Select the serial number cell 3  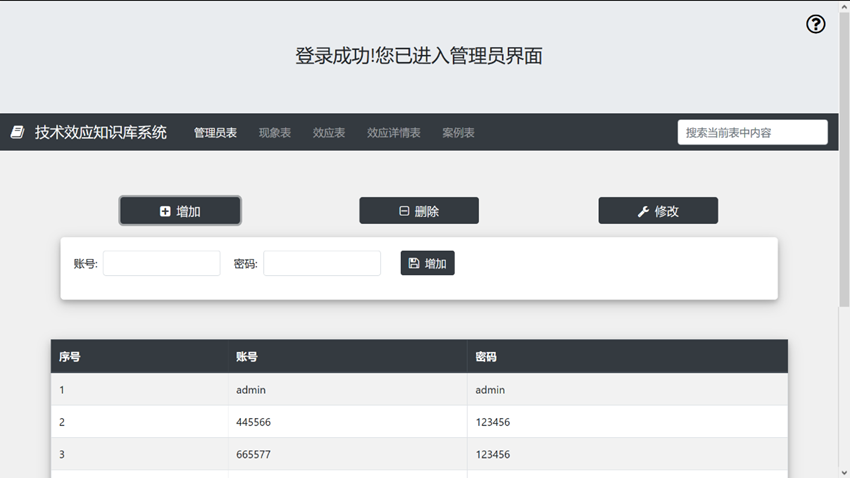click(x=139, y=454)
